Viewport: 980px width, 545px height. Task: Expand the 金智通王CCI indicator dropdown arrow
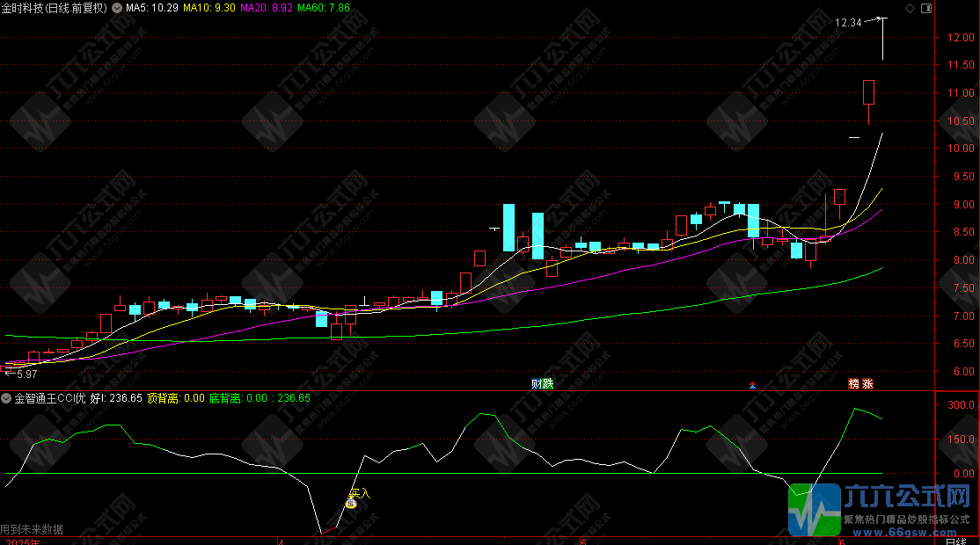tap(7, 398)
